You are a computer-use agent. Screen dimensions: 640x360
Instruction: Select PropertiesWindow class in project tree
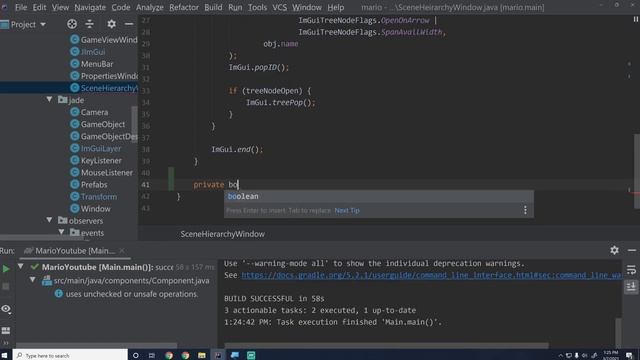click(104, 76)
